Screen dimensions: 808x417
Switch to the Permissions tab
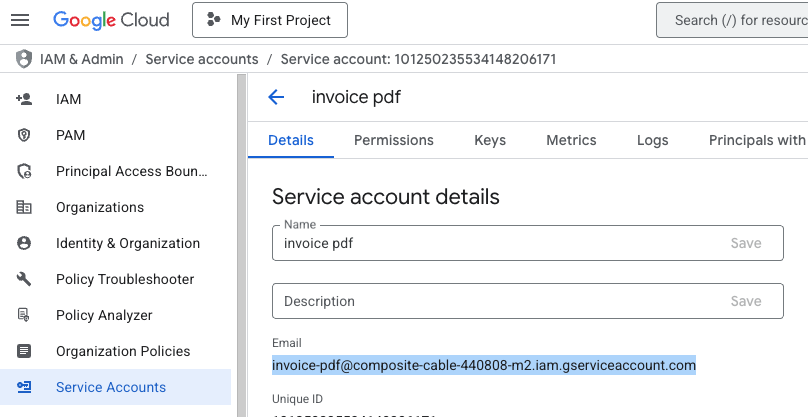coord(394,140)
